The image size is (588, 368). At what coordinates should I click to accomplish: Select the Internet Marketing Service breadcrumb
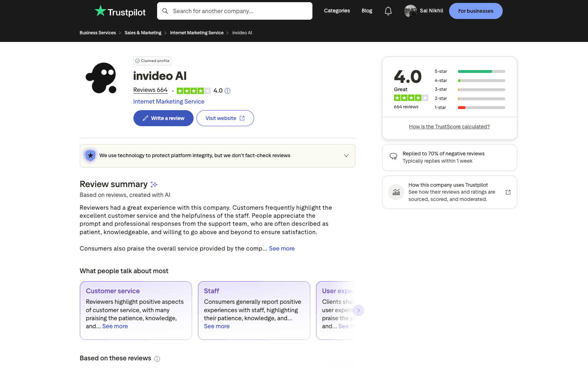point(196,32)
